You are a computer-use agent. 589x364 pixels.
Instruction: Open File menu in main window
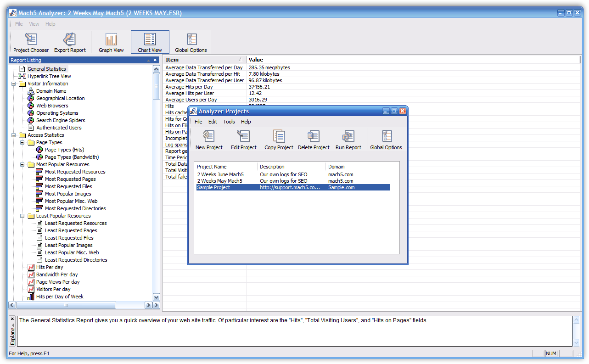(x=19, y=24)
